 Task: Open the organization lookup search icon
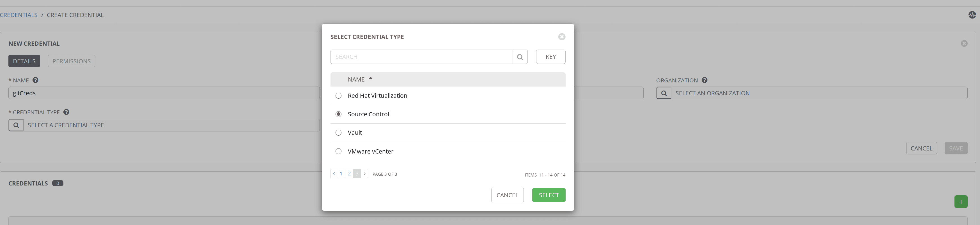coord(664,93)
